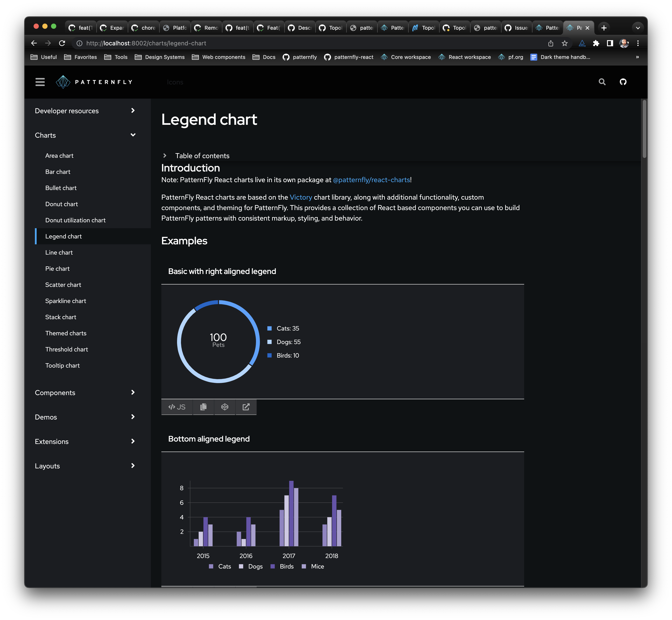The width and height of the screenshot is (672, 620).
Task: Click the Cats legend color swatch
Action: [269, 329]
